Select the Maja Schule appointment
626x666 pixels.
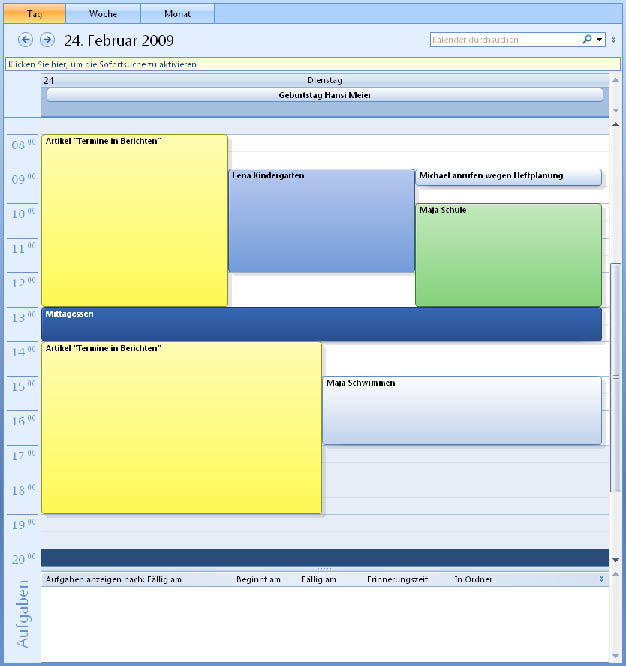click(508, 255)
